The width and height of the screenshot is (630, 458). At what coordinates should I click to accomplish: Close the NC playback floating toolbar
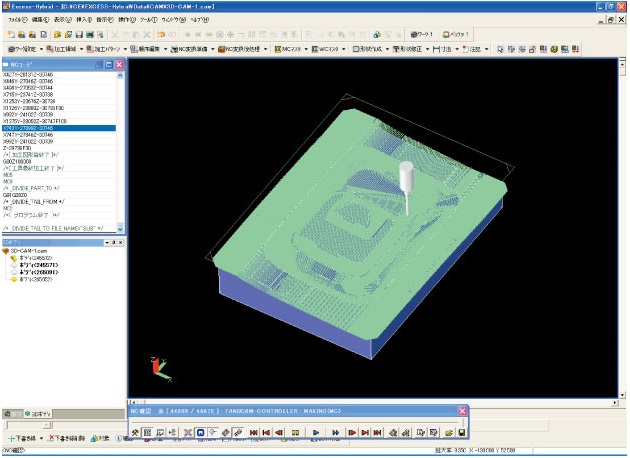[x=462, y=412]
